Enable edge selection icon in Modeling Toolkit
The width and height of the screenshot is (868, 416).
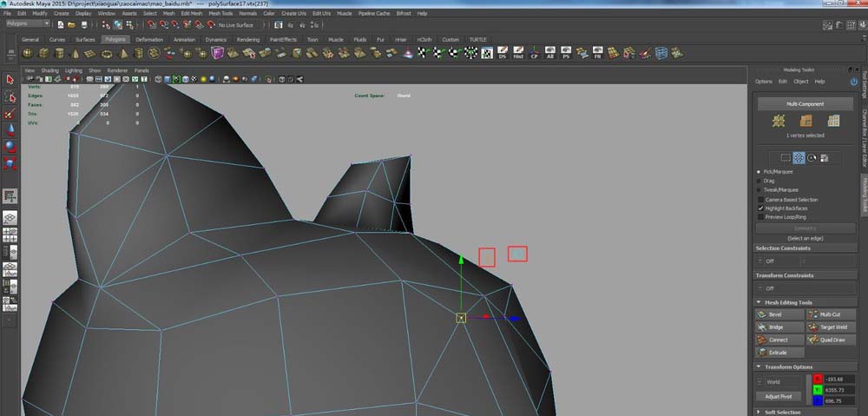[806, 121]
